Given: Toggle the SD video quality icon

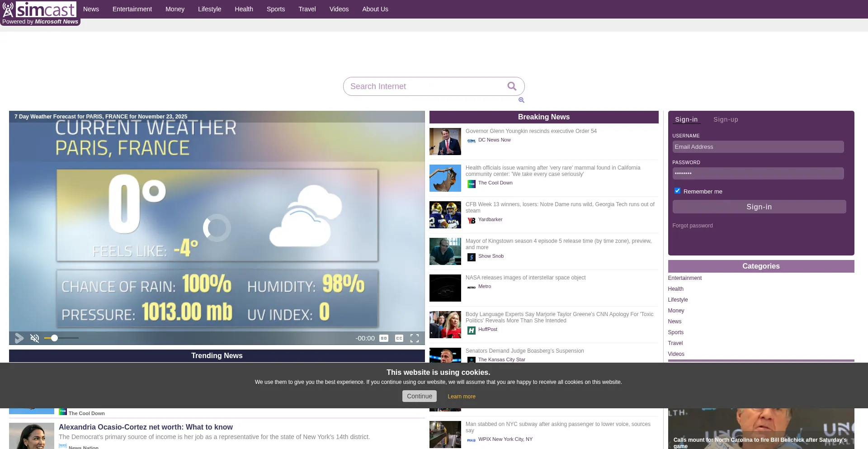Looking at the screenshot, I should (x=384, y=338).
